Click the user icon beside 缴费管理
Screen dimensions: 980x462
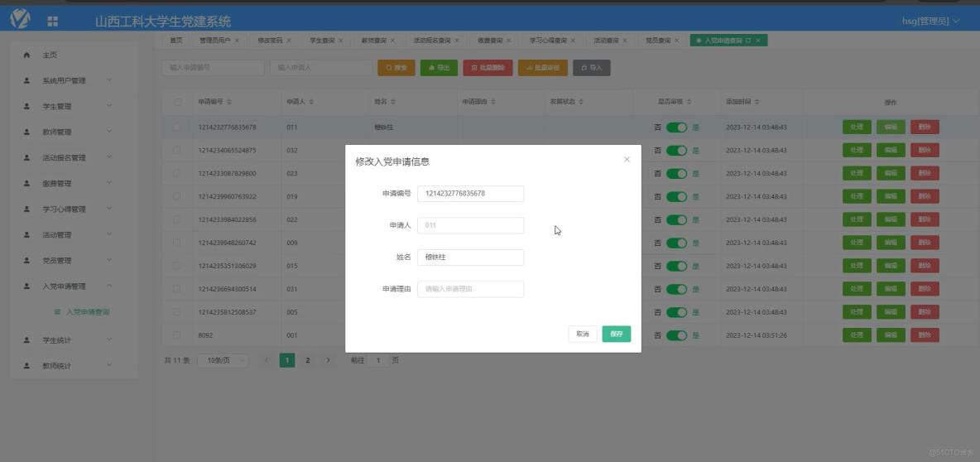pos(26,183)
